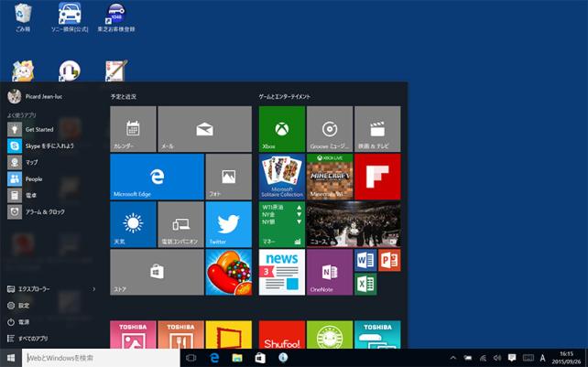Expand the hidden tray icons chevron

(453, 358)
